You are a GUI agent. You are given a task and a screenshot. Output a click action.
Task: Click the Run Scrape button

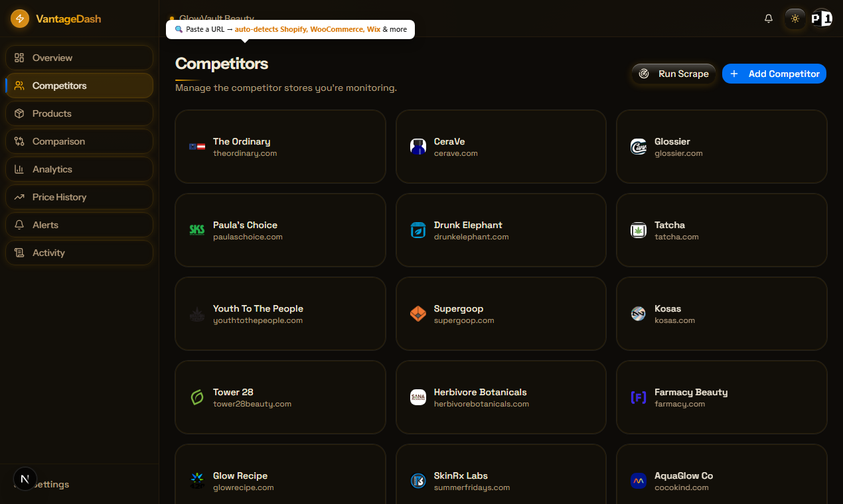click(x=674, y=74)
